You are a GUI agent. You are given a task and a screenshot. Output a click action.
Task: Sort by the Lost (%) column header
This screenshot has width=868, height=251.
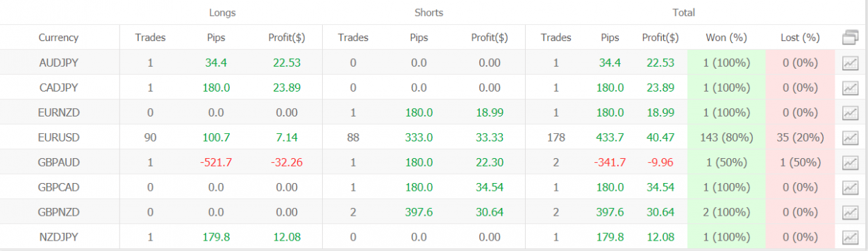tap(800, 37)
